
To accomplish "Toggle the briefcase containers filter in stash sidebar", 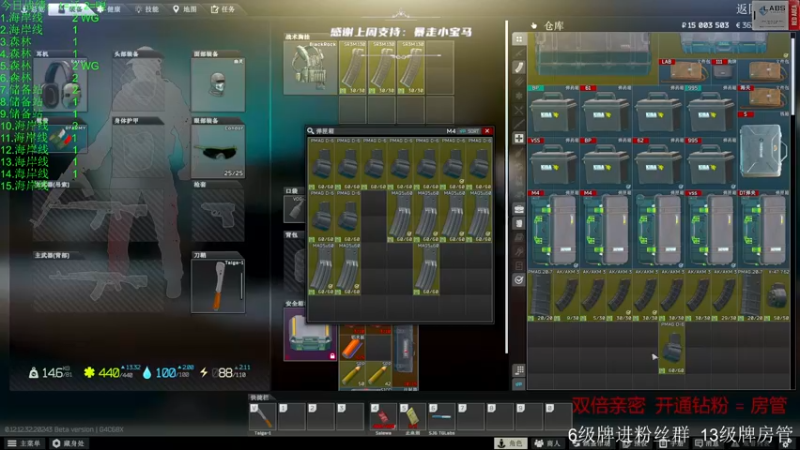I will 519,209.
